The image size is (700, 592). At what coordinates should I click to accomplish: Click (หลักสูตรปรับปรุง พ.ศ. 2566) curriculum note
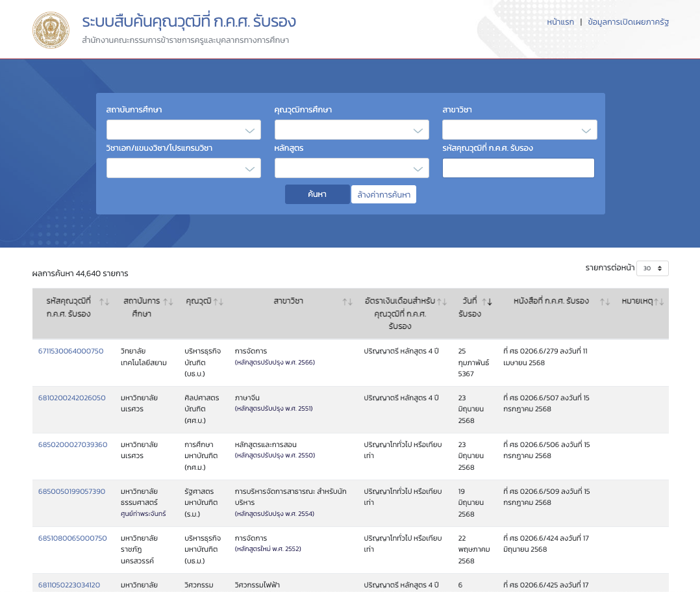pos(275,363)
